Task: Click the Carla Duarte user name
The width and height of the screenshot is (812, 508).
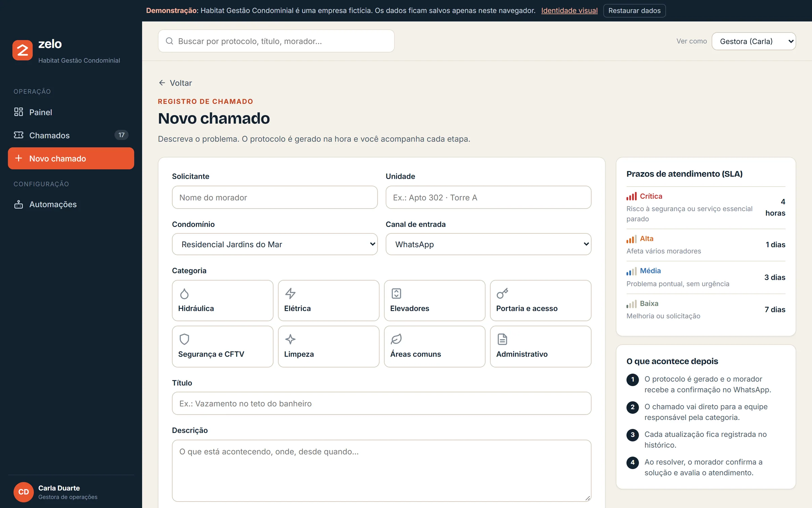Action: (59, 488)
